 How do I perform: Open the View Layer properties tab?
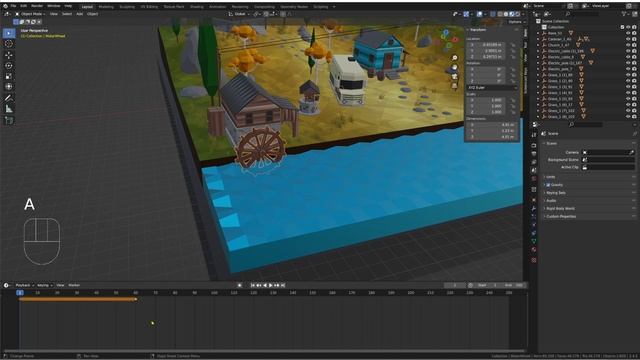tap(534, 162)
